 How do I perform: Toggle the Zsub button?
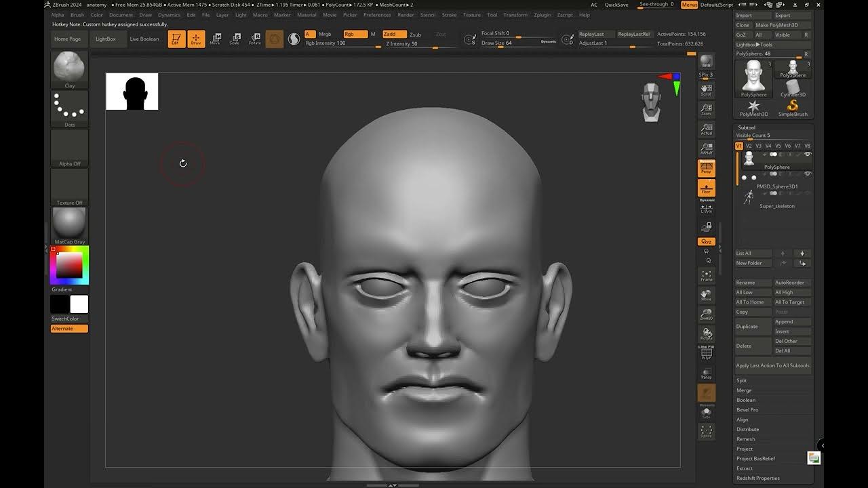point(416,34)
